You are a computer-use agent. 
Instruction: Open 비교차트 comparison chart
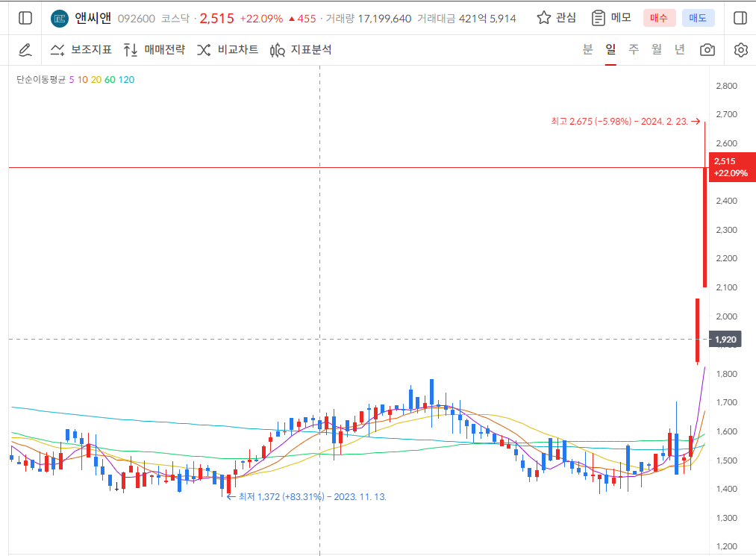coord(228,50)
